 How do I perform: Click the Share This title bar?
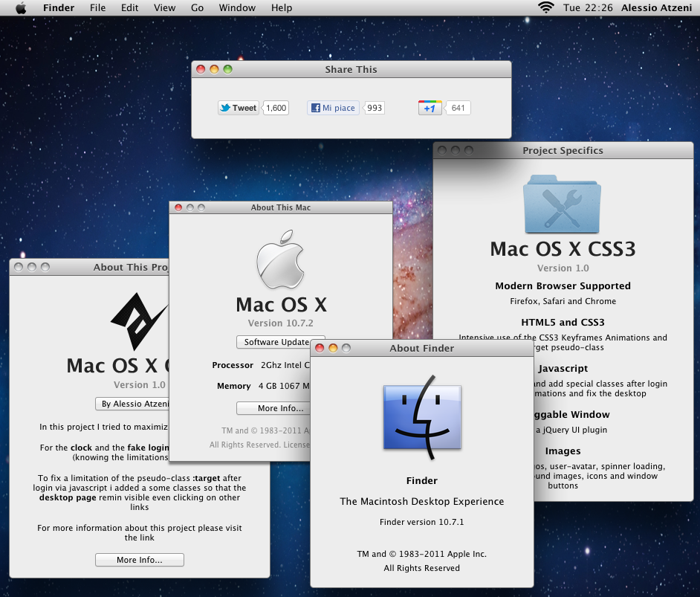[x=351, y=69]
